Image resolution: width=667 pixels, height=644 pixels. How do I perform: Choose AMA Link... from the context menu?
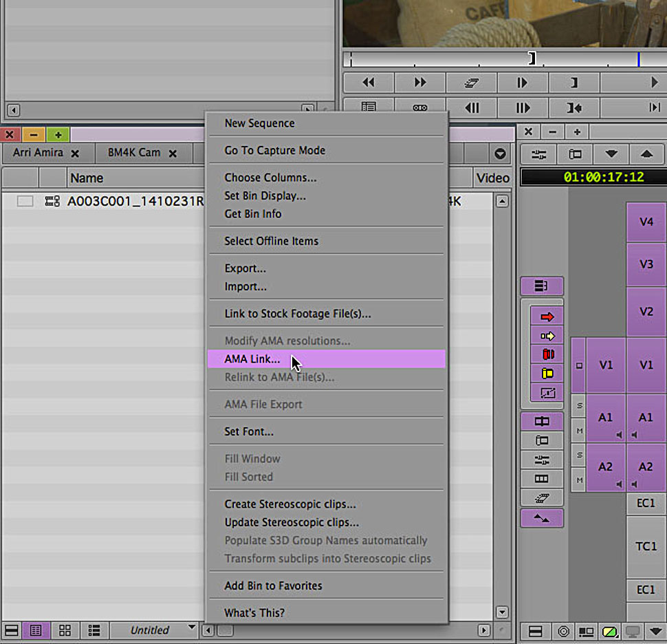(252, 359)
